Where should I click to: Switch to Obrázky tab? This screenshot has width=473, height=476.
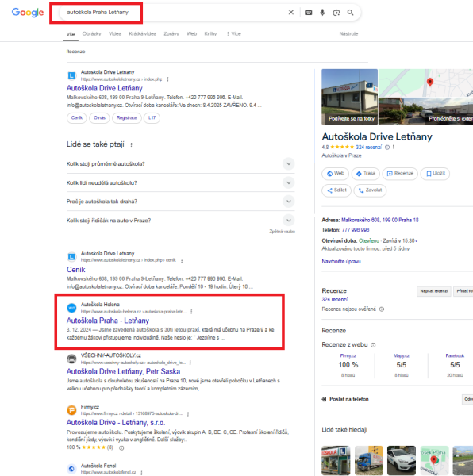(92, 33)
